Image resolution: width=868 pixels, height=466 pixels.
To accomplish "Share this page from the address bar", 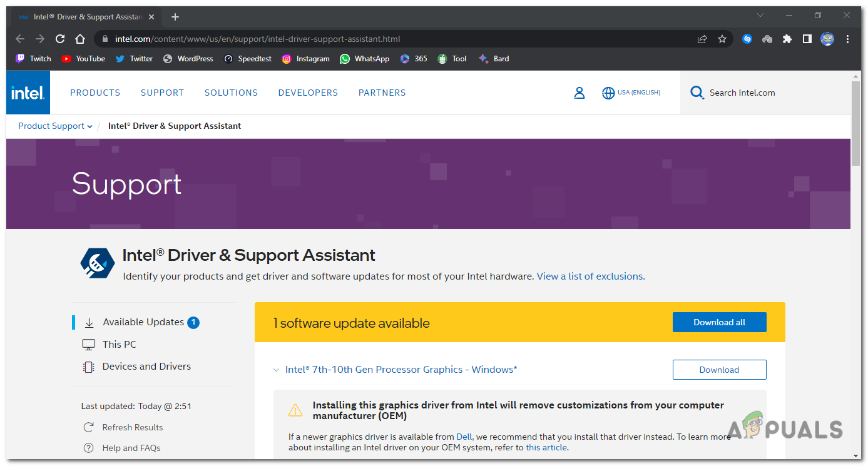I will [x=702, y=39].
